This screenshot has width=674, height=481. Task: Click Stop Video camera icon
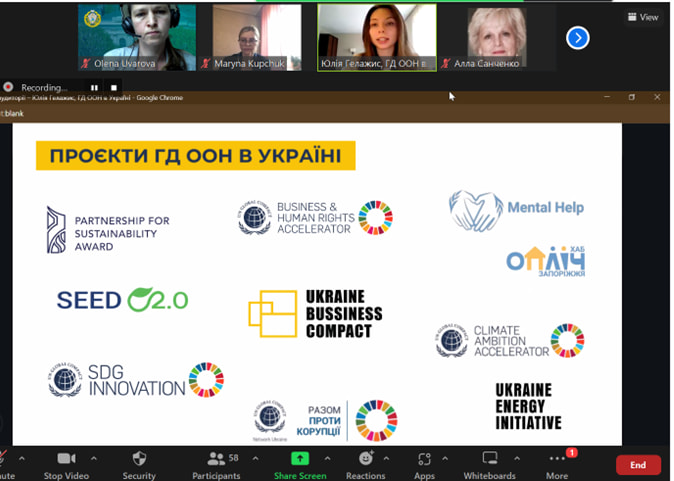(66, 459)
